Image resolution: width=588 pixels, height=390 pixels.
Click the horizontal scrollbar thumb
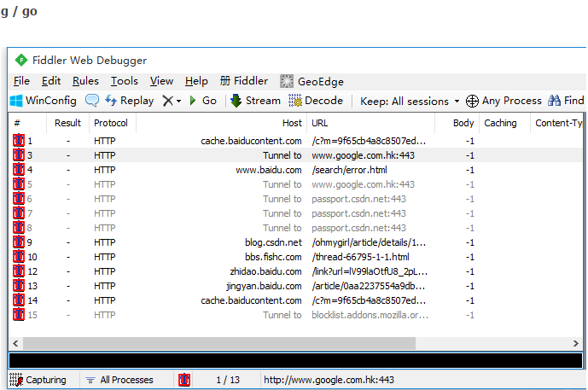pyautogui.click(x=219, y=343)
